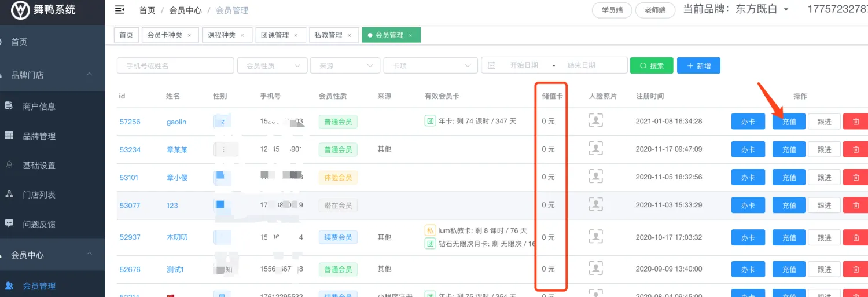The image size is (868, 297).
Task: Close the 私教管理 tab
Action: [x=349, y=35]
